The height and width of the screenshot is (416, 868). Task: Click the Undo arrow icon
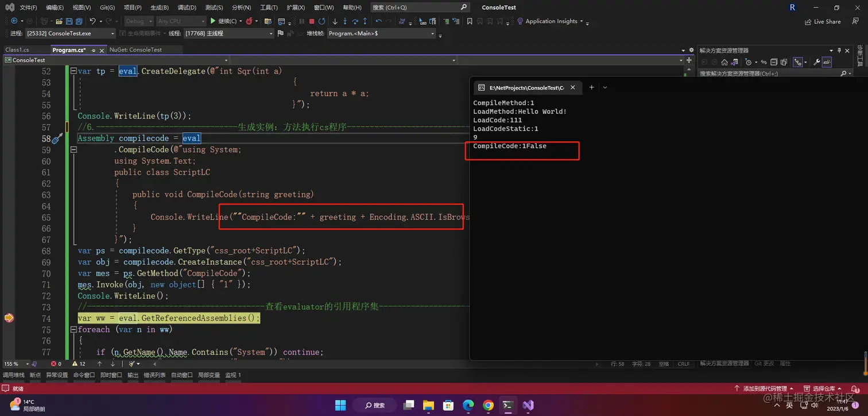point(92,21)
